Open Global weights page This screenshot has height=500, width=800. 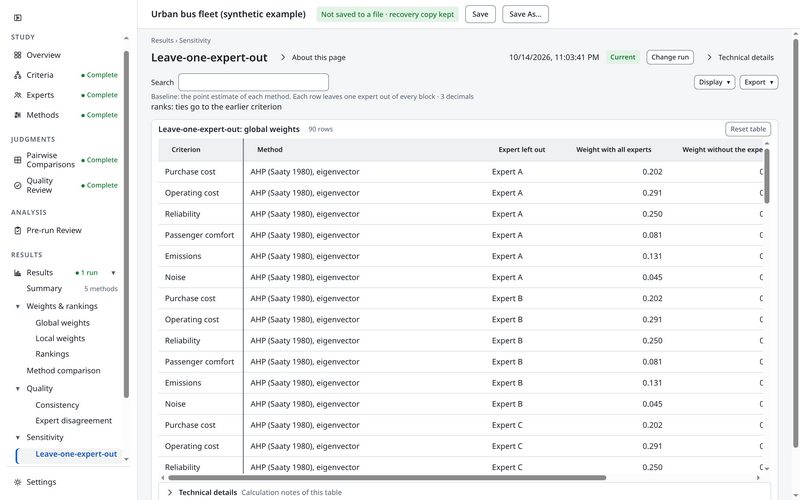(62, 322)
